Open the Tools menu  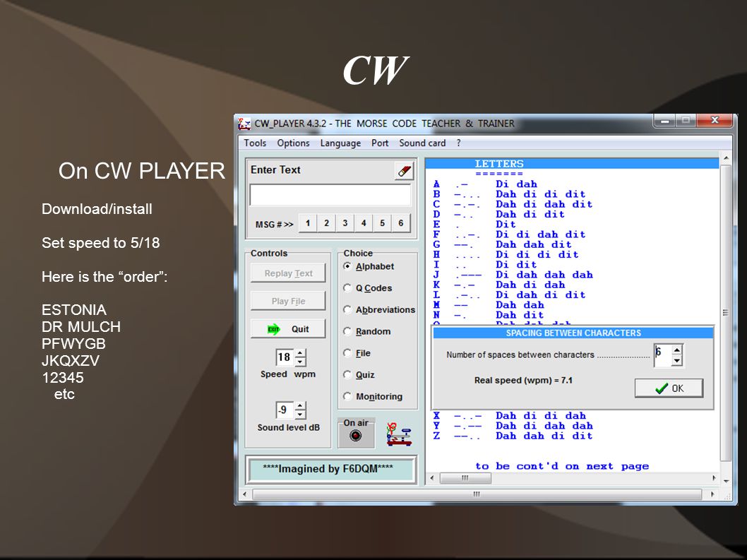click(x=255, y=143)
